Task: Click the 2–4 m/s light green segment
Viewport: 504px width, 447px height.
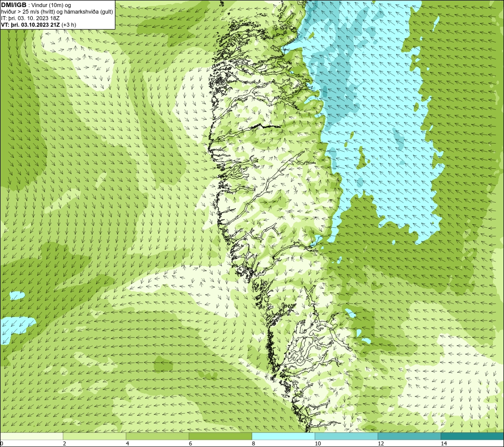Action: pyautogui.click(x=94, y=436)
